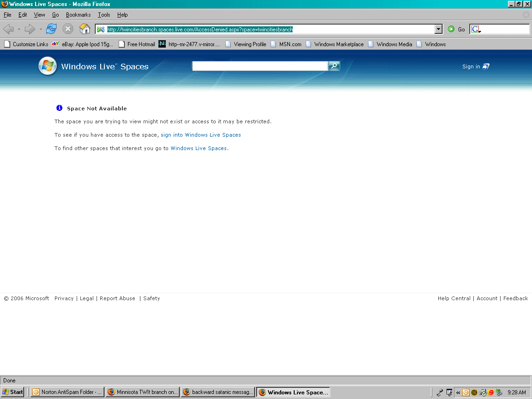Go to the Home page icon

tap(85, 29)
